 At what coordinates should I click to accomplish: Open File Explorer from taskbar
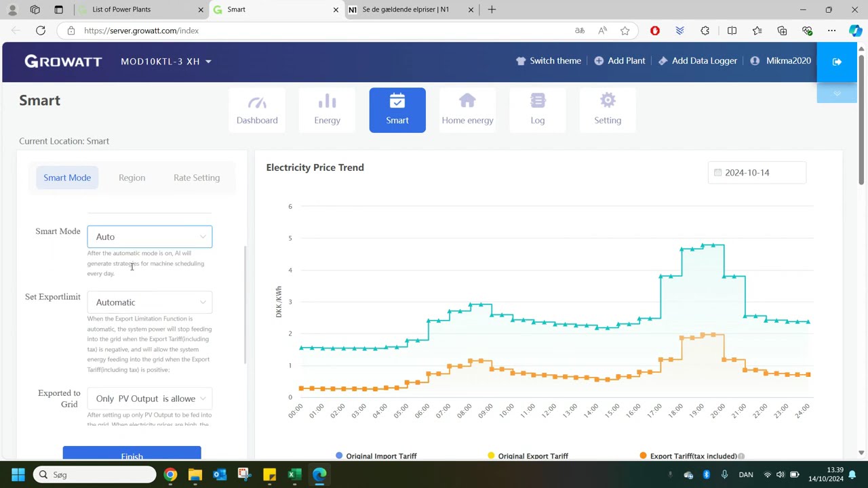tap(195, 474)
